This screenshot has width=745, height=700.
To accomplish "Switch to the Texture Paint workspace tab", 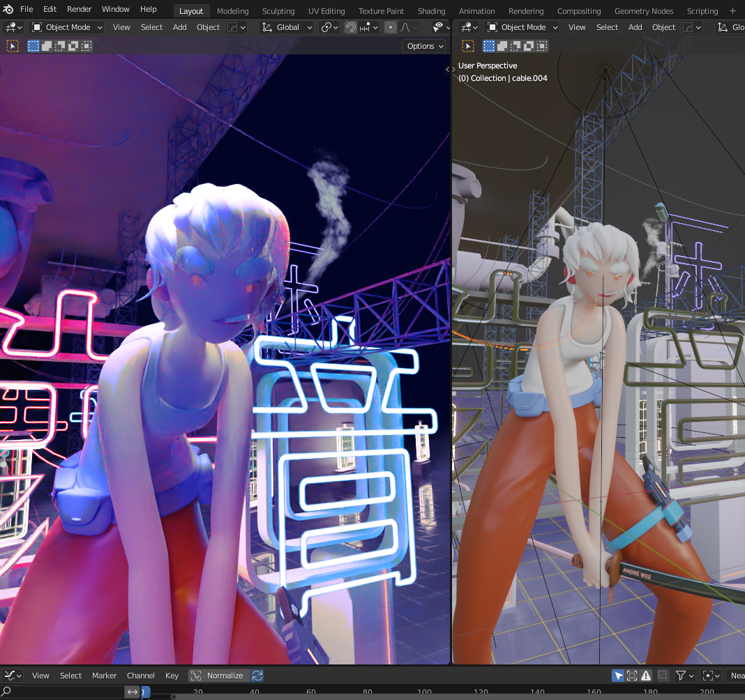I will tap(381, 11).
